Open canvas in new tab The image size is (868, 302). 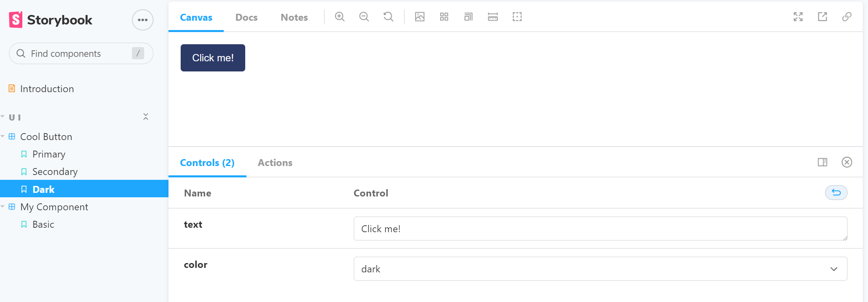pyautogui.click(x=822, y=17)
